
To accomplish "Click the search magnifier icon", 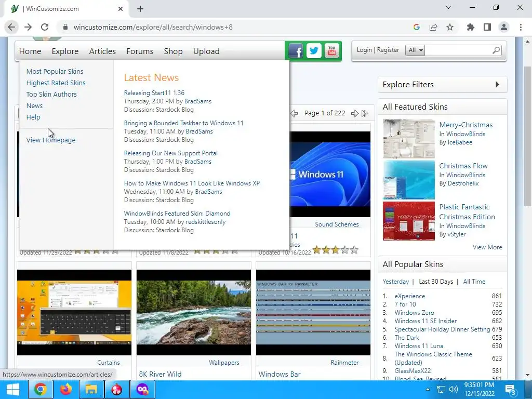I will click(496, 50).
